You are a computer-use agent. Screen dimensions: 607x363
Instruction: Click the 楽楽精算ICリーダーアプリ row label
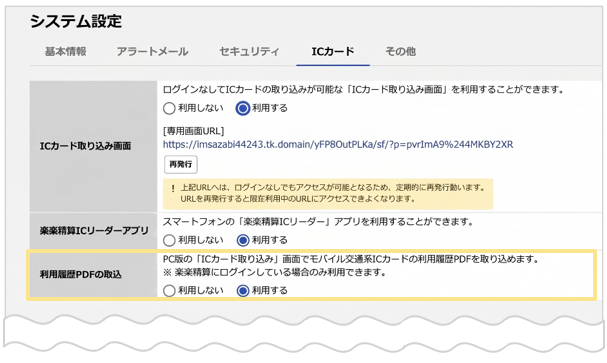[x=94, y=231]
